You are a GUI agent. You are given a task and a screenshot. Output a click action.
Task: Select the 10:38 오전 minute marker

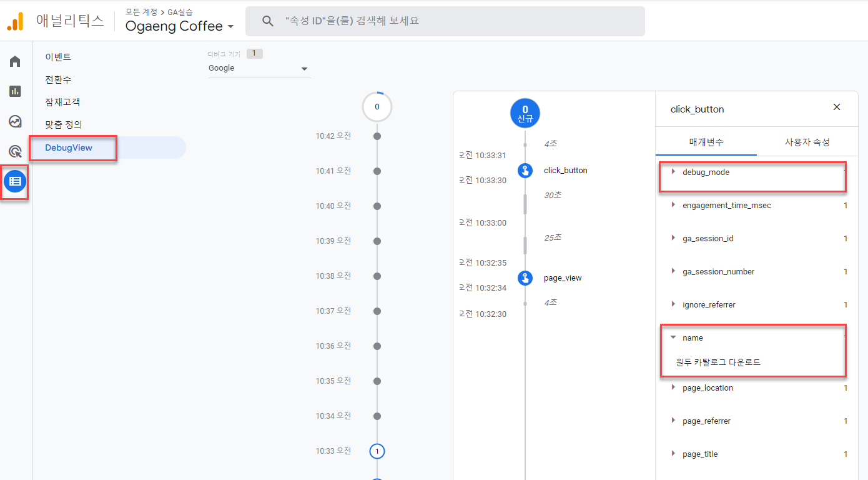click(x=377, y=276)
